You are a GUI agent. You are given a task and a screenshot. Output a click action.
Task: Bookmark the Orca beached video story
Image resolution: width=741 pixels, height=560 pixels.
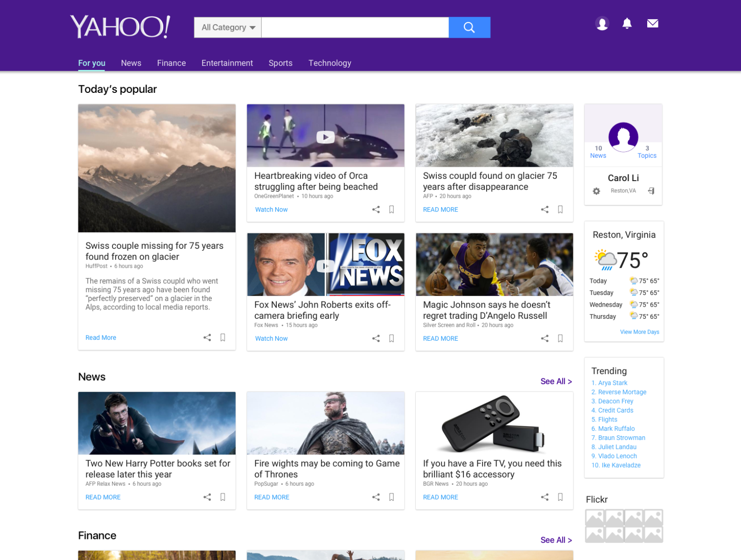click(391, 210)
